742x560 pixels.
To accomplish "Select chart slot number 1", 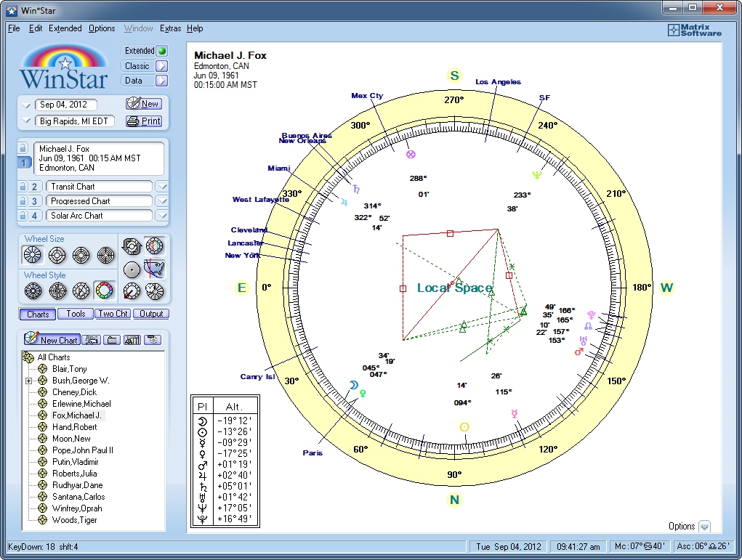I will click(x=23, y=162).
